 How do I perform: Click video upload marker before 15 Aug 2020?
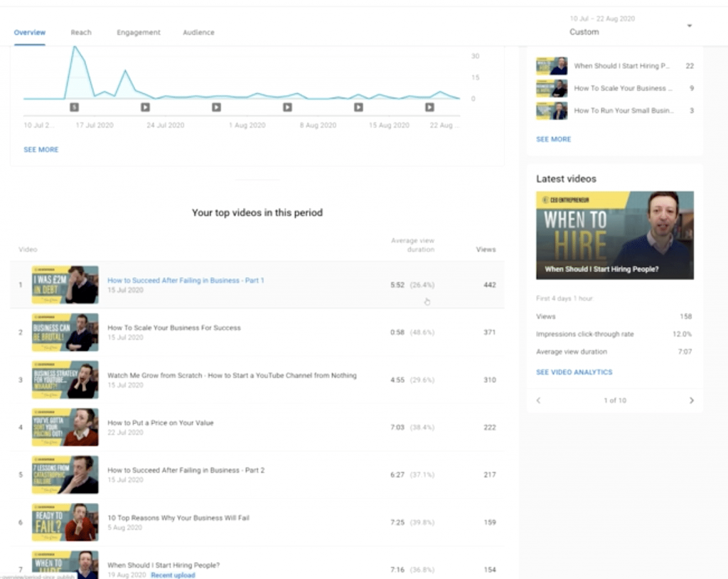(x=358, y=107)
